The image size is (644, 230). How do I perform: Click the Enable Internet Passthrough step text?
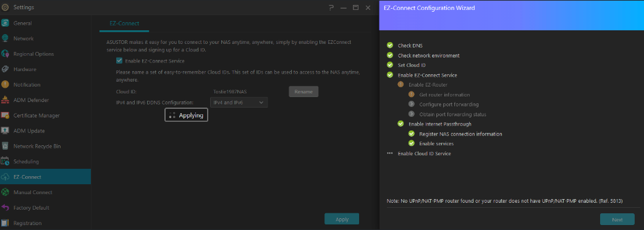click(440, 124)
